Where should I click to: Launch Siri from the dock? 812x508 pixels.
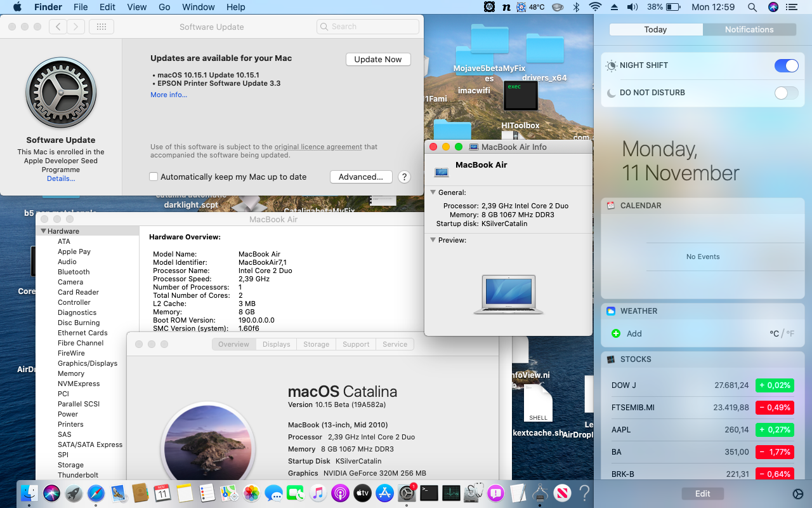[51, 492]
